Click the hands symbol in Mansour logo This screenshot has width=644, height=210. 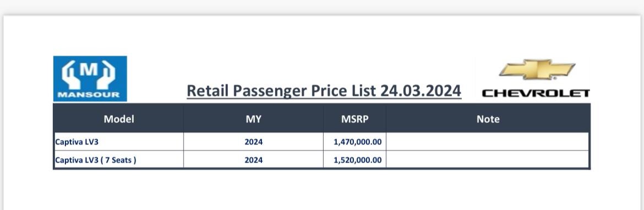tap(88, 74)
